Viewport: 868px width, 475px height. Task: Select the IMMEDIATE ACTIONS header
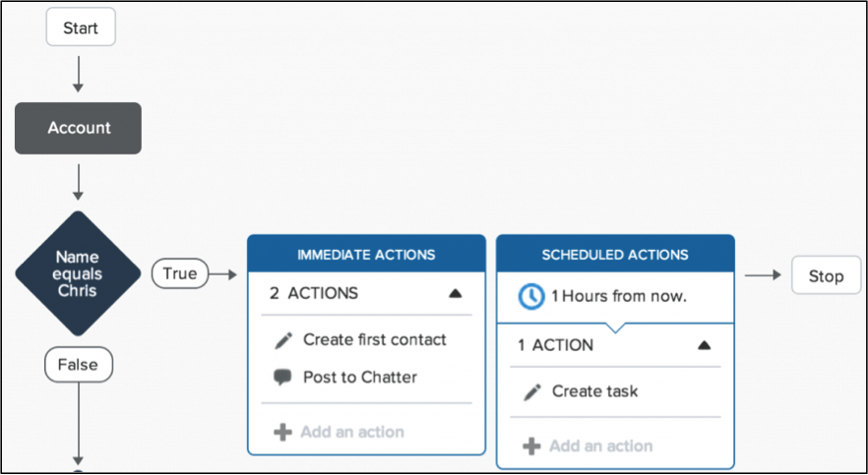click(366, 255)
